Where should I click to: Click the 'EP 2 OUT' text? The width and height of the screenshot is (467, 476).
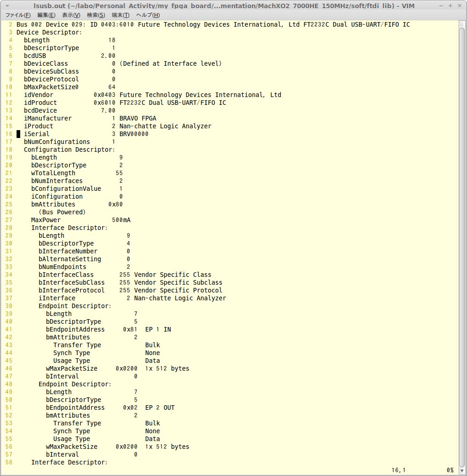(x=160, y=407)
